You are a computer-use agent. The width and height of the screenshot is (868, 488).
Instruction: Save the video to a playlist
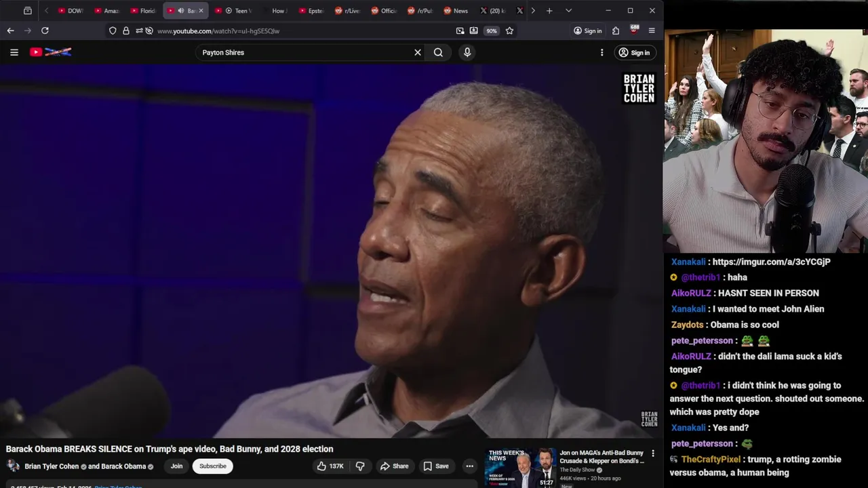(436, 466)
